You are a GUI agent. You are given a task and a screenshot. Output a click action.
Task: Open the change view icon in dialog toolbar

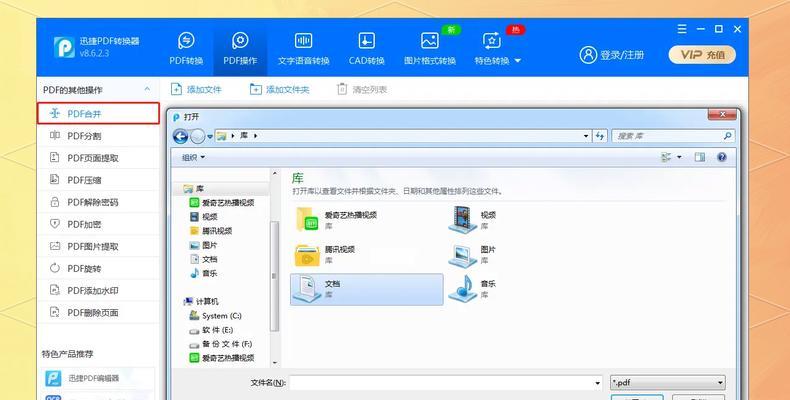[x=667, y=158]
